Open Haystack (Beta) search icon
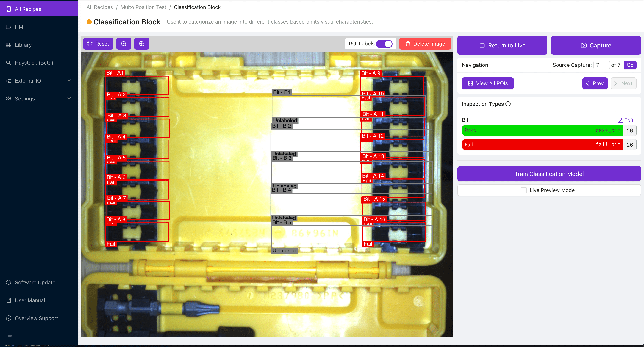The image size is (644, 347). point(9,63)
